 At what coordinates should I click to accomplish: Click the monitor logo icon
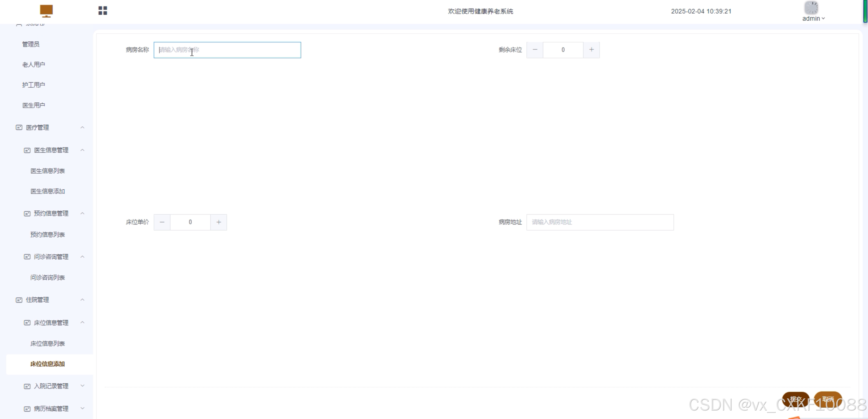pos(46,11)
